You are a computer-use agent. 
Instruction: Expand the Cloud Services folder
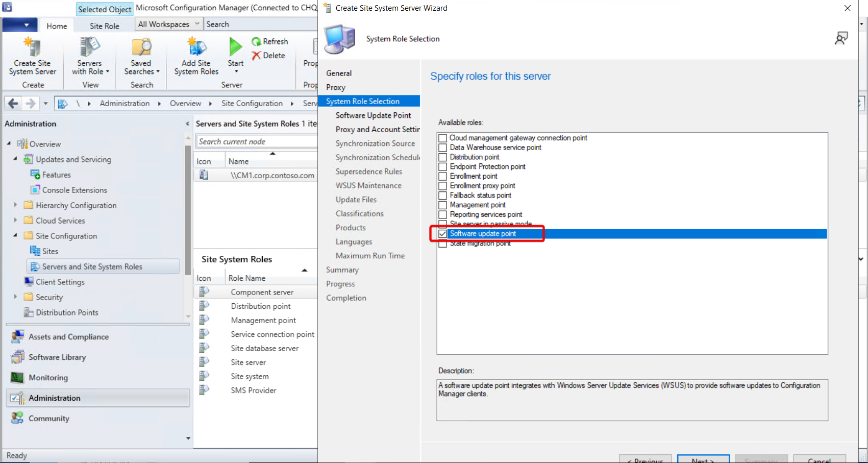(x=15, y=220)
